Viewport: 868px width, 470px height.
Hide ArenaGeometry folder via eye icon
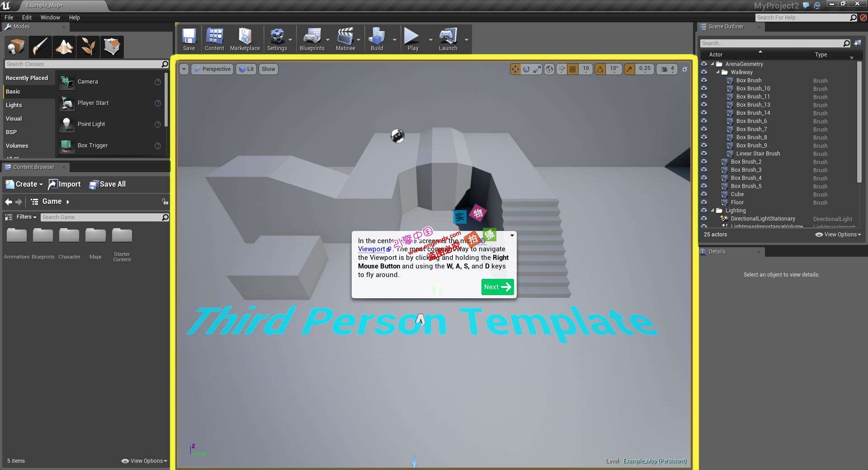point(704,64)
